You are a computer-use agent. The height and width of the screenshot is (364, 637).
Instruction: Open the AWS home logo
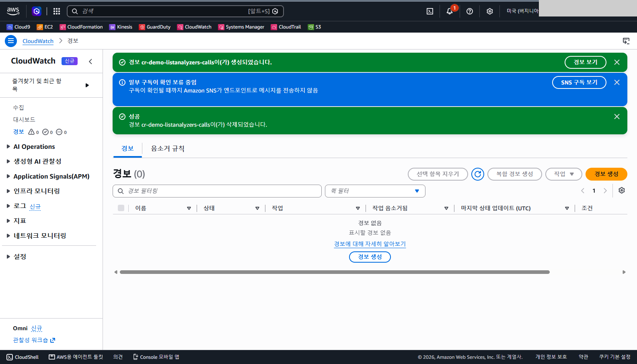[x=13, y=11]
